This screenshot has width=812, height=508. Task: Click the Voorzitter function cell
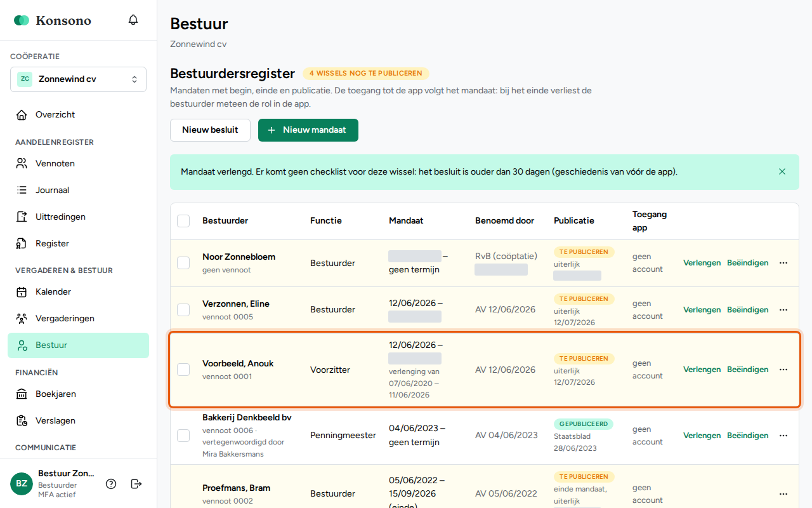[330, 370]
